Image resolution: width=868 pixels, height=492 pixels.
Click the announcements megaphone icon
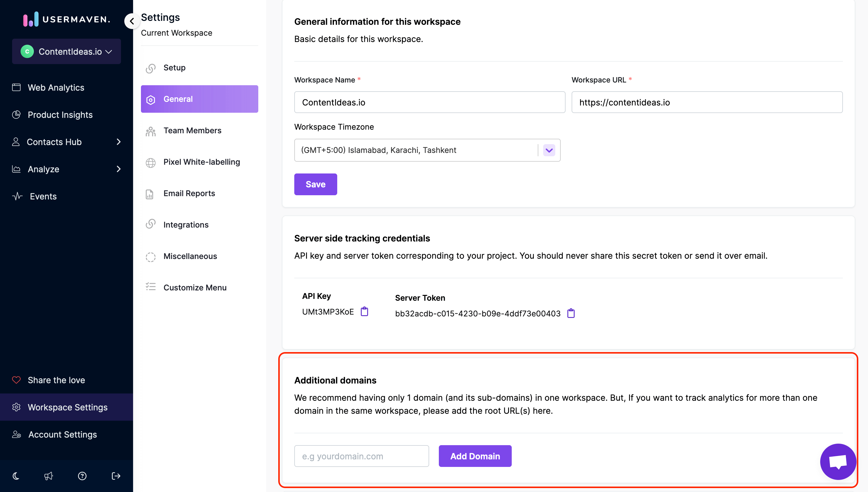coord(49,476)
